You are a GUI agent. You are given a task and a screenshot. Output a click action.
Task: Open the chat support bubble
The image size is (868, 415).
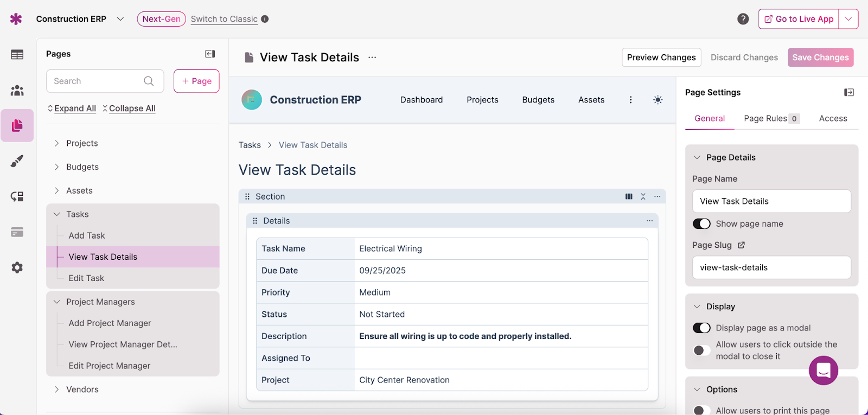click(x=823, y=371)
